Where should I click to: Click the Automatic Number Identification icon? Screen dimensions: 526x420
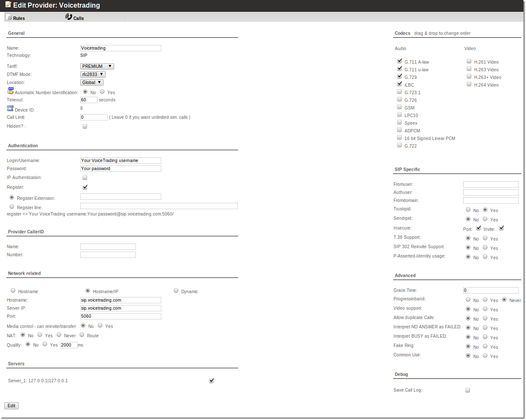(11, 91)
